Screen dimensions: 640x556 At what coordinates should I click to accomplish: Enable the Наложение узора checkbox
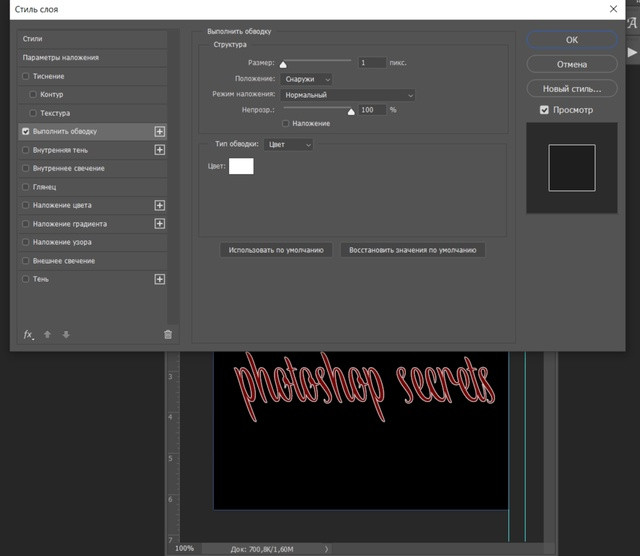pyautogui.click(x=26, y=242)
